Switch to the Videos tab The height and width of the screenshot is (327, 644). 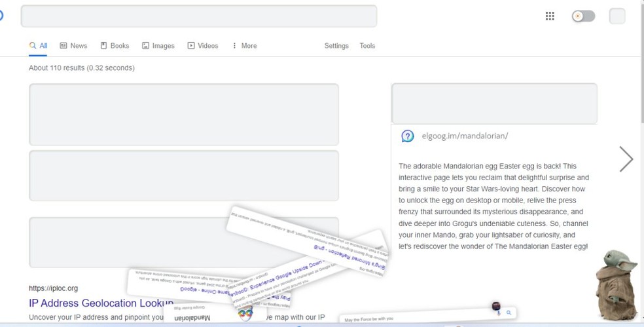(203, 46)
